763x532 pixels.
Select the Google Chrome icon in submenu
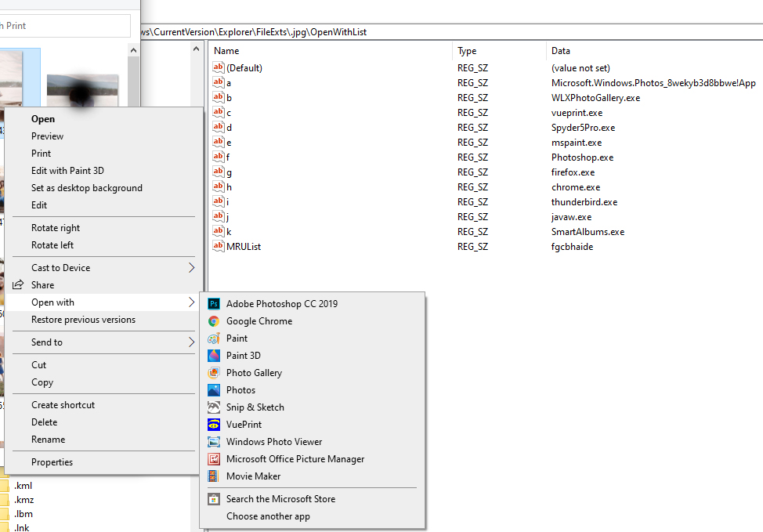pos(214,321)
